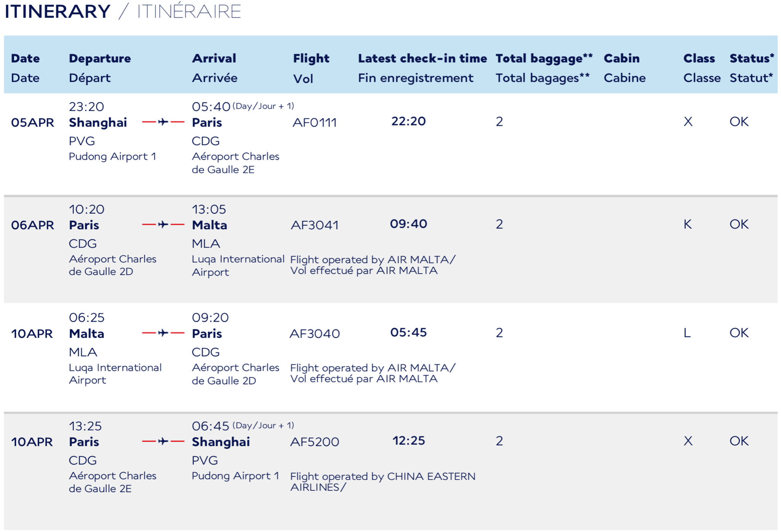Click the Status column header
781x532 pixels.
click(752, 58)
